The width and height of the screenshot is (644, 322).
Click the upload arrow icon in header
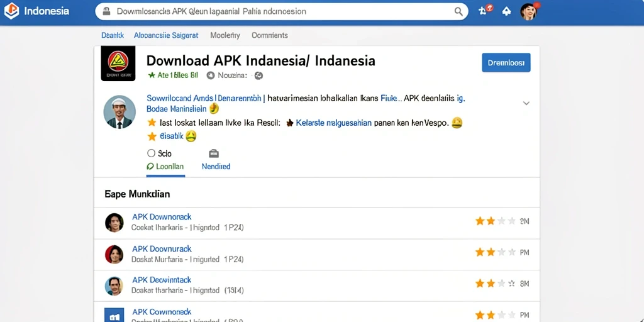(x=506, y=11)
